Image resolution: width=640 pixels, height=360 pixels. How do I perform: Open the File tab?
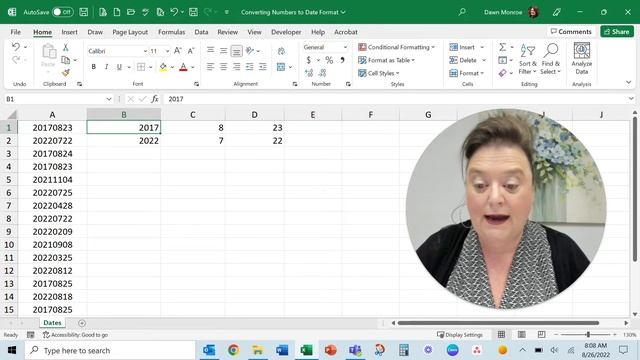pyautogui.click(x=16, y=32)
